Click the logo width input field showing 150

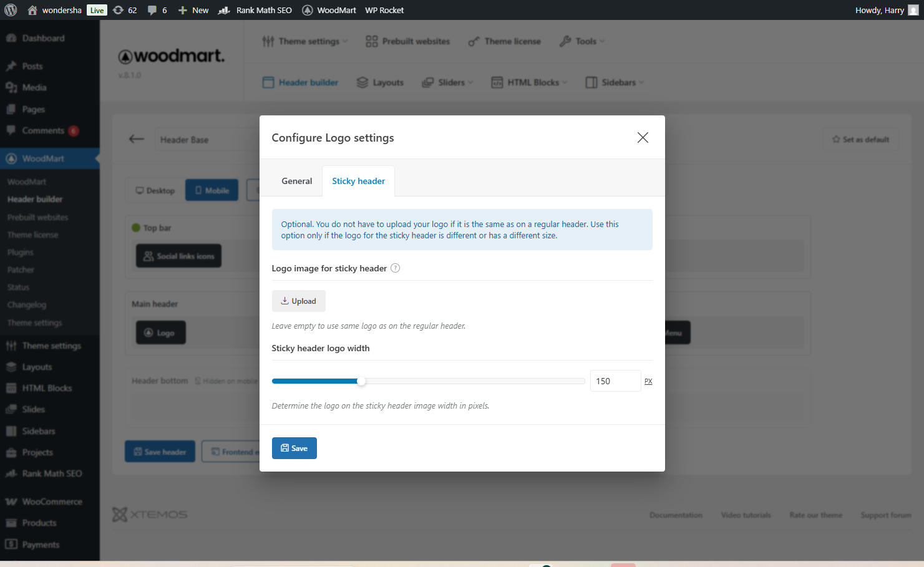615,381
